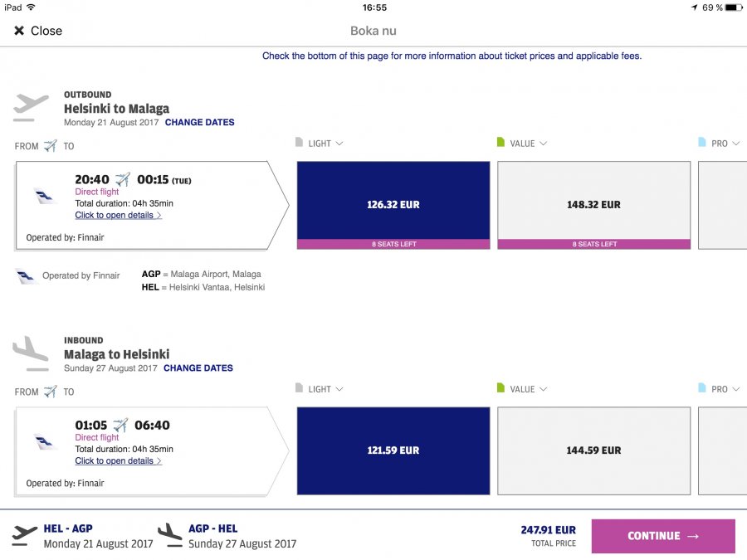The width and height of the screenshot is (747, 560).
Task: Open inbound 01:05 flight details link
Action: (118, 461)
